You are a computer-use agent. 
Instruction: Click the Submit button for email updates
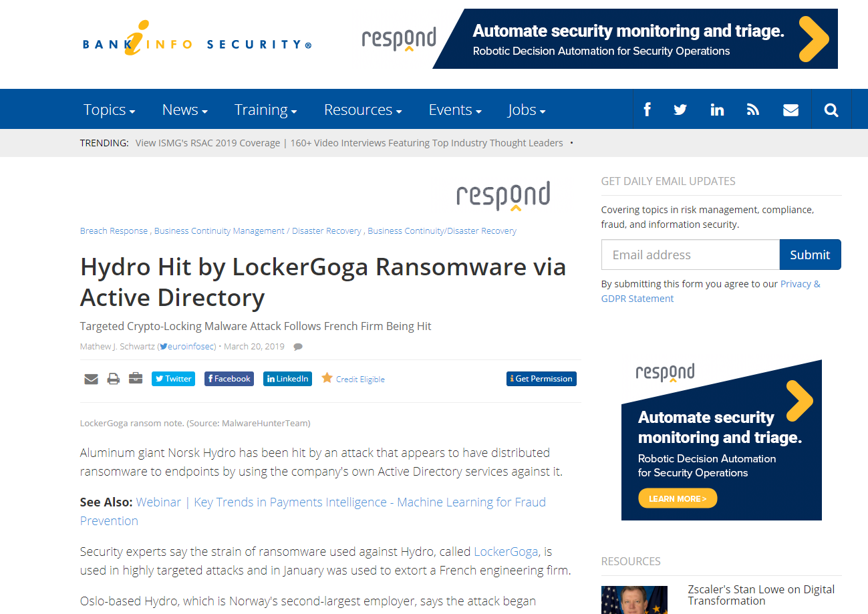pos(810,255)
